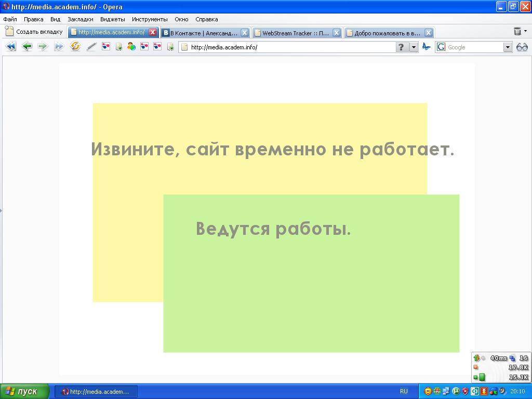Click the blue butterfly icon by address bar
Viewport: 532px width, 399px height.
coord(427,47)
